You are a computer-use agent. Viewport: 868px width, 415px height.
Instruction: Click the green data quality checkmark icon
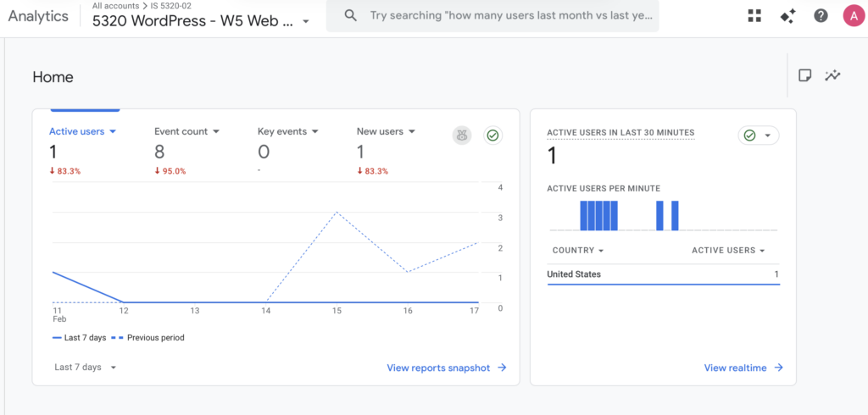(x=492, y=135)
